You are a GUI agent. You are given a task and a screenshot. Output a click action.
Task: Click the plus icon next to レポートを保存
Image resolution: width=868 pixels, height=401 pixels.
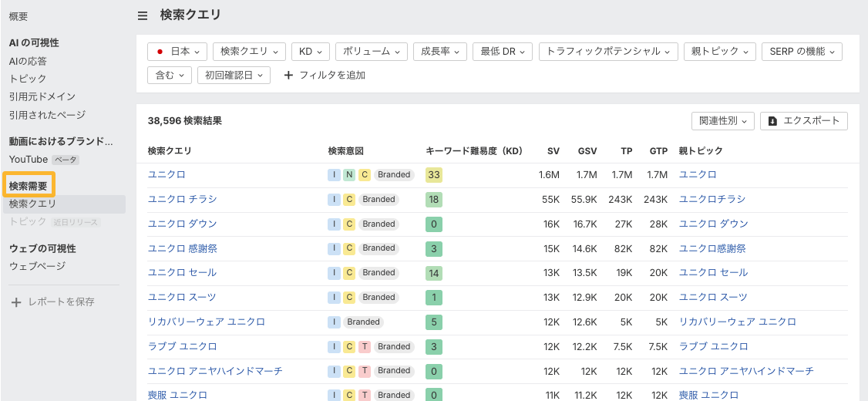[16, 302]
